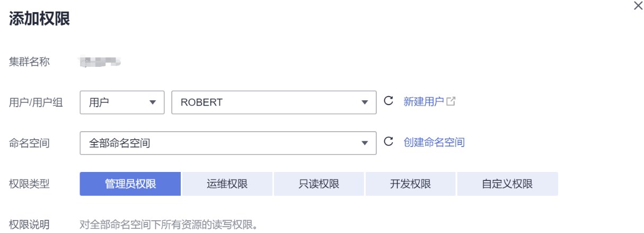Click the external-link icon beside 新建用户
The height and width of the screenshot is (233, 644).
[x=451, y=102]
